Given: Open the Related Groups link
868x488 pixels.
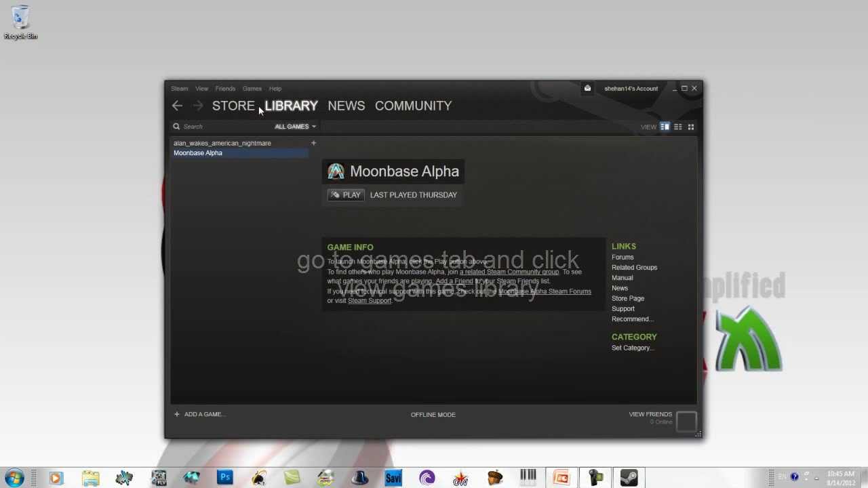Looking at the screenshot, I should pyautogui.click(x=634, y=268).
